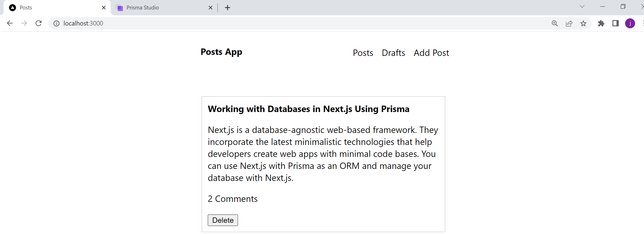Click the Posts navigation link
644x234 pixels.
[363, 53]
